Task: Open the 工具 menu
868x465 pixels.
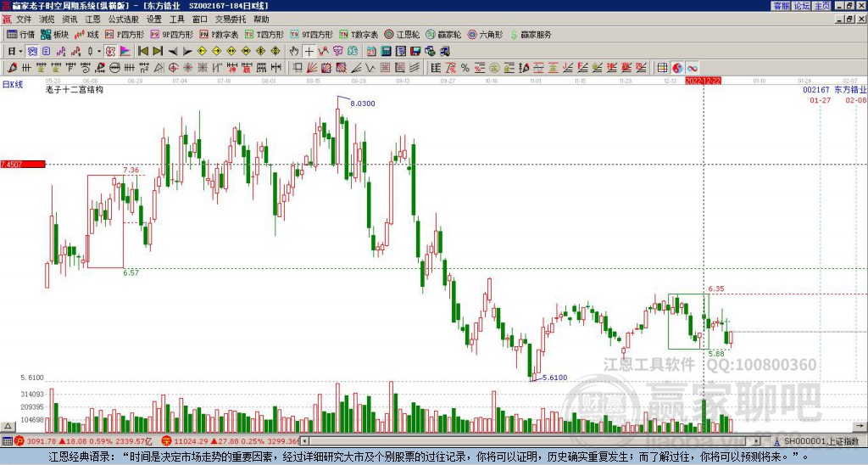Action: tap(177, 20)
